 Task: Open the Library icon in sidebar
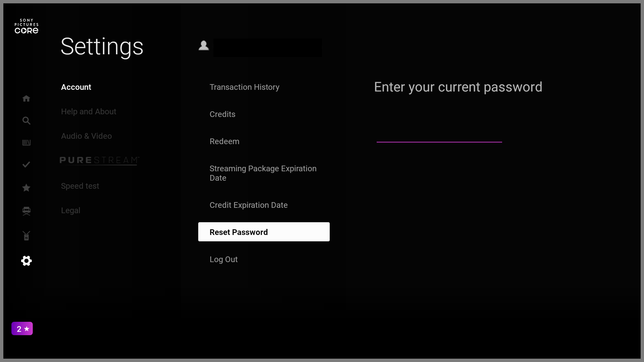[26, 143]
